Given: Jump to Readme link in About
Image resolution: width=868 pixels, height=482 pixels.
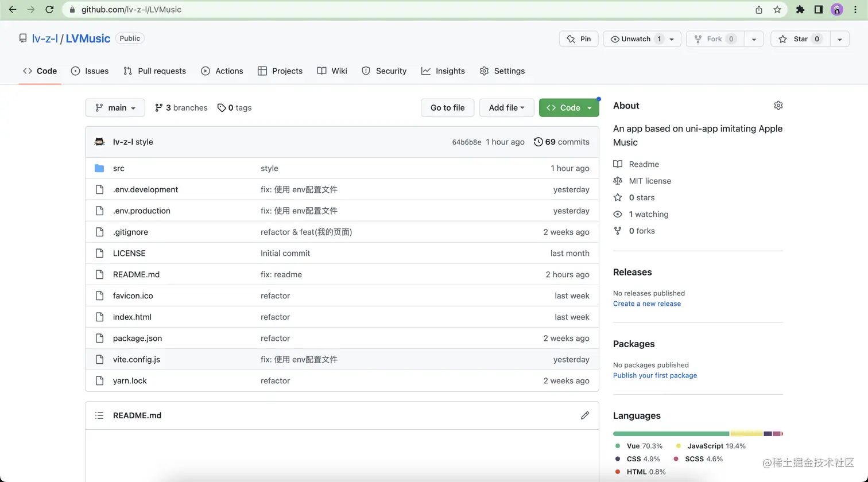Looking at the screenshot, I should click(636, 164).
